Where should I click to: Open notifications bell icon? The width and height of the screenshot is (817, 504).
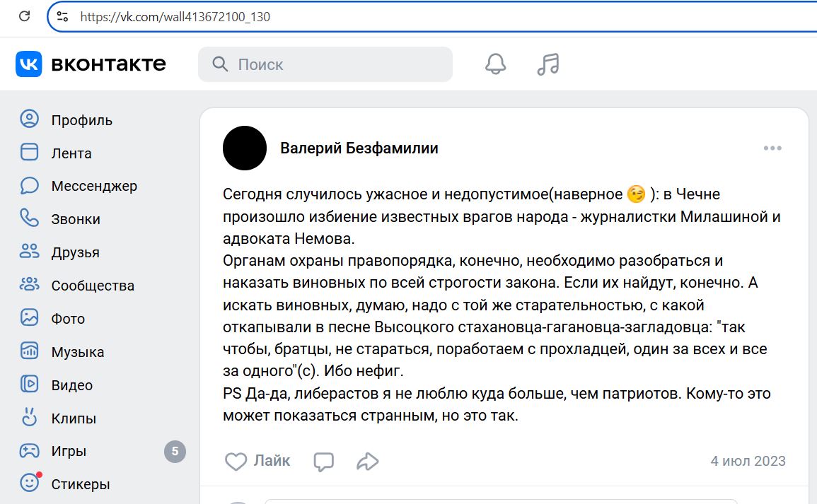pos(496,64)
